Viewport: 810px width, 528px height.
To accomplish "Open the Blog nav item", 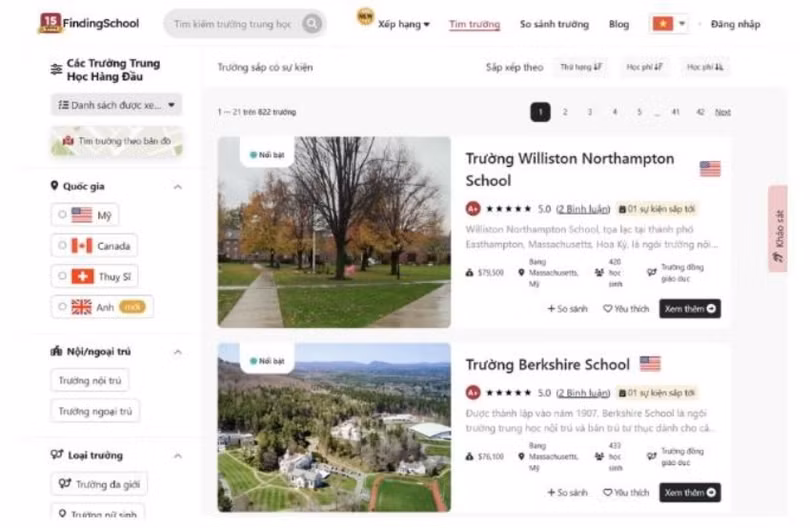I will [619, 24].
